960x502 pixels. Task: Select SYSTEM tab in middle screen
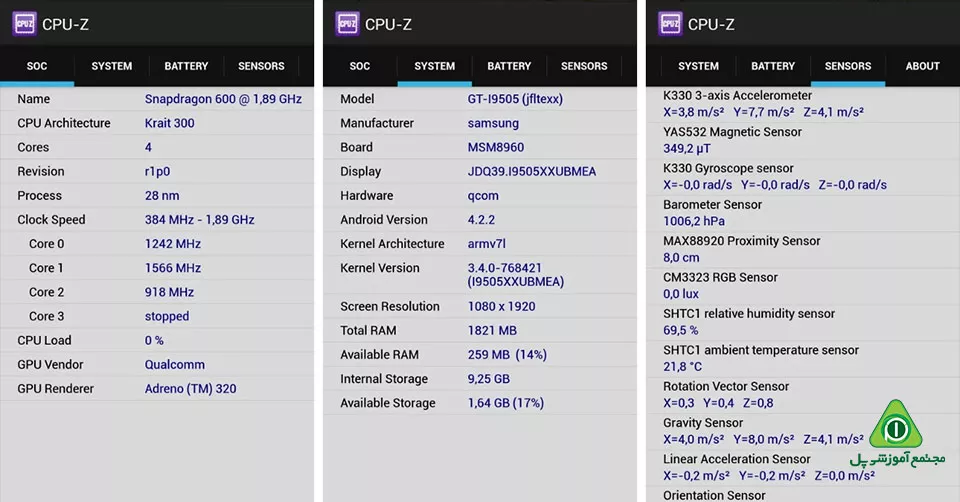coord(435,66)
